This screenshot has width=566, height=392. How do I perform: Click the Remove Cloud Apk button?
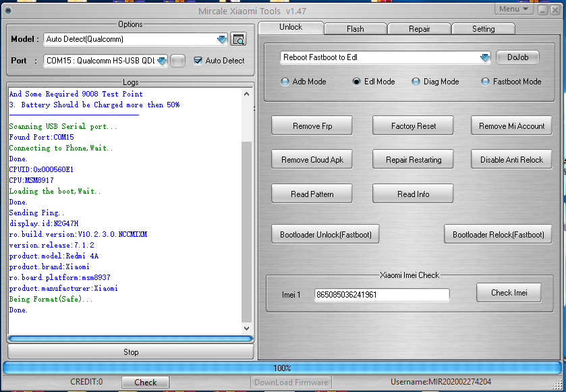point(312,159)
